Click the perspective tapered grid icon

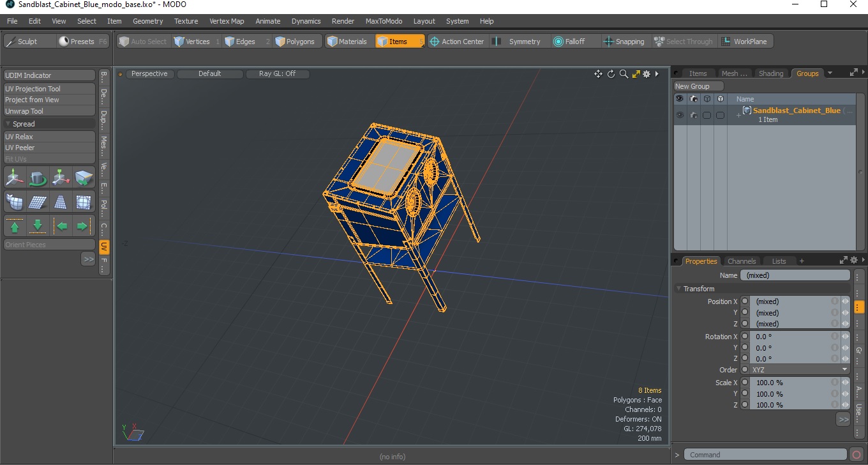[61, 202]
